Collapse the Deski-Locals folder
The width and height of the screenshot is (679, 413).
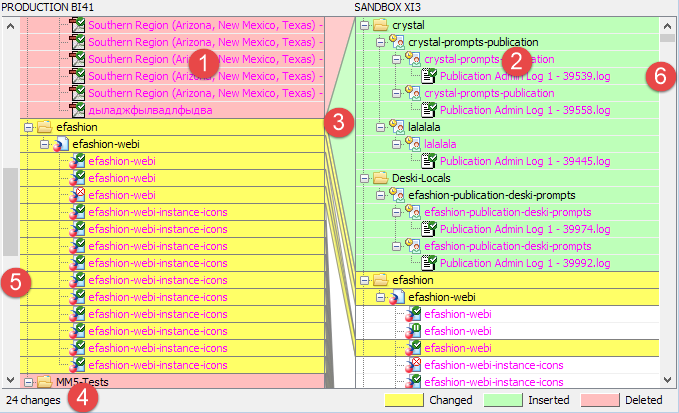(x=365, y=178)
